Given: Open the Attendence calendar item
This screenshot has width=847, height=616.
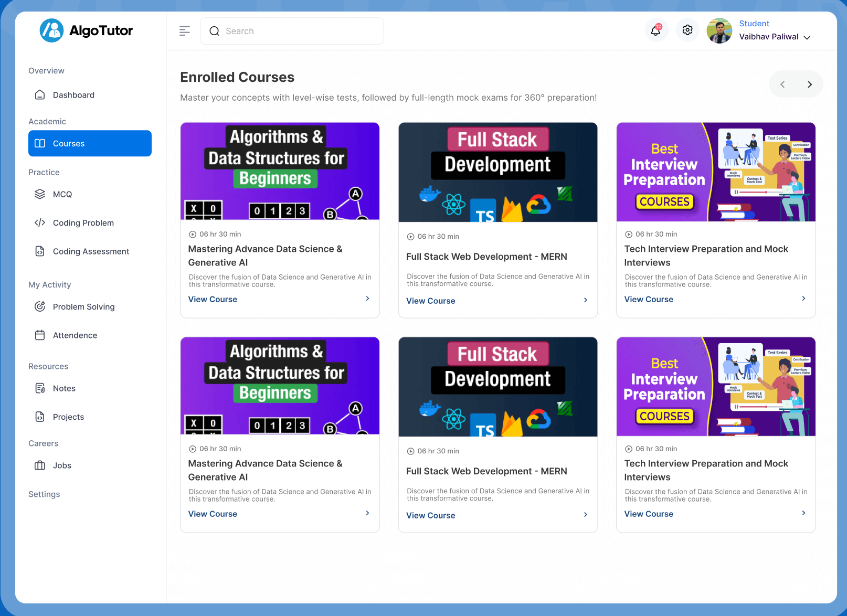Looking at the screenshot, I should point(75,335).
